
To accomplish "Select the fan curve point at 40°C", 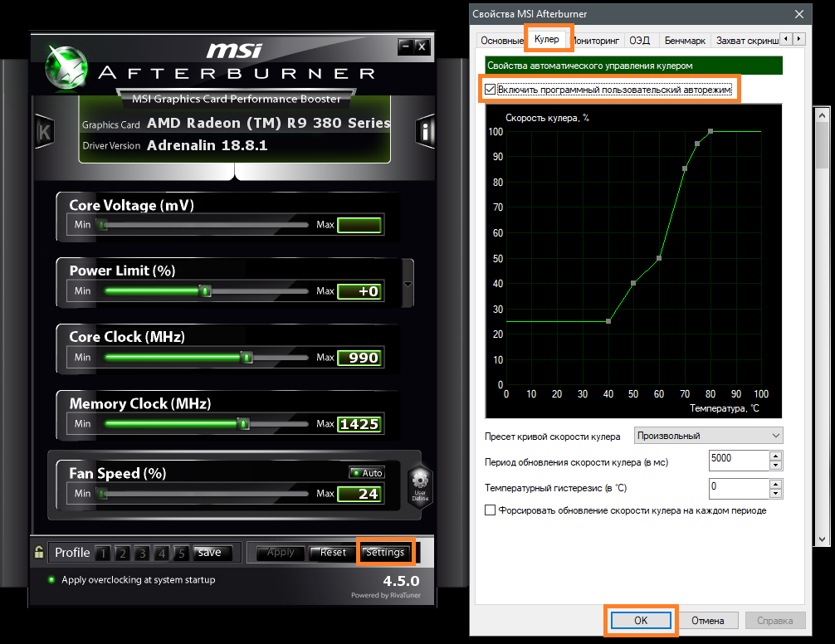I will click(608, 321).
